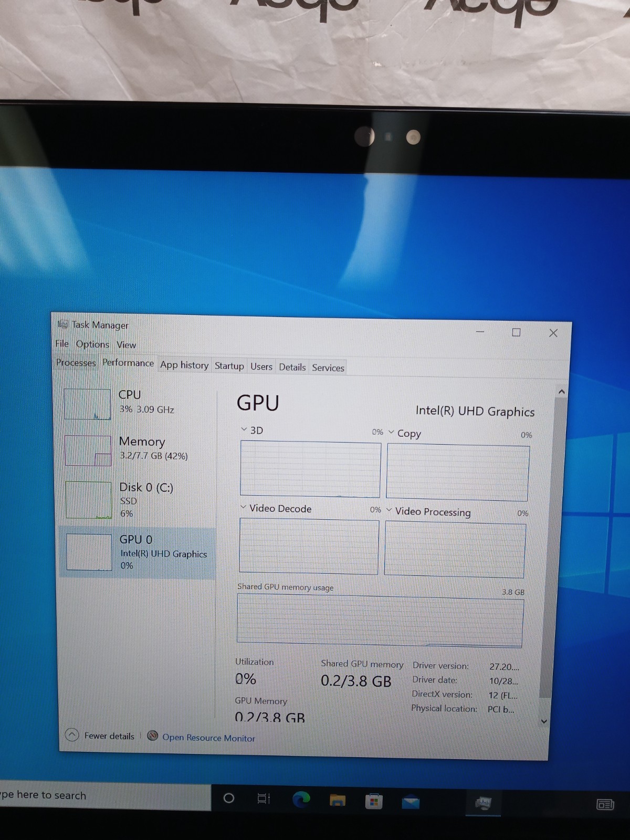The width and height of the screenshot is (630, 840).
Task: Click the Disk 0 mini graph thumbnail
Action: click(x=88, y=500)
